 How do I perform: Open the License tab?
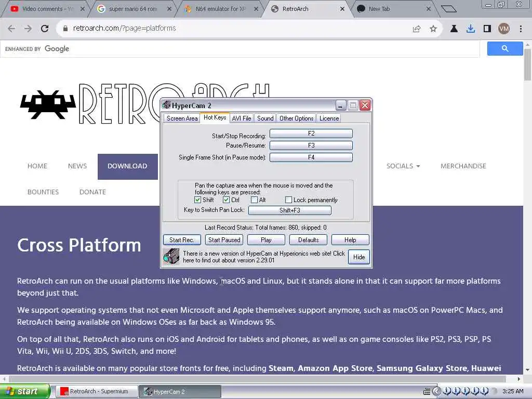(329, 118)
